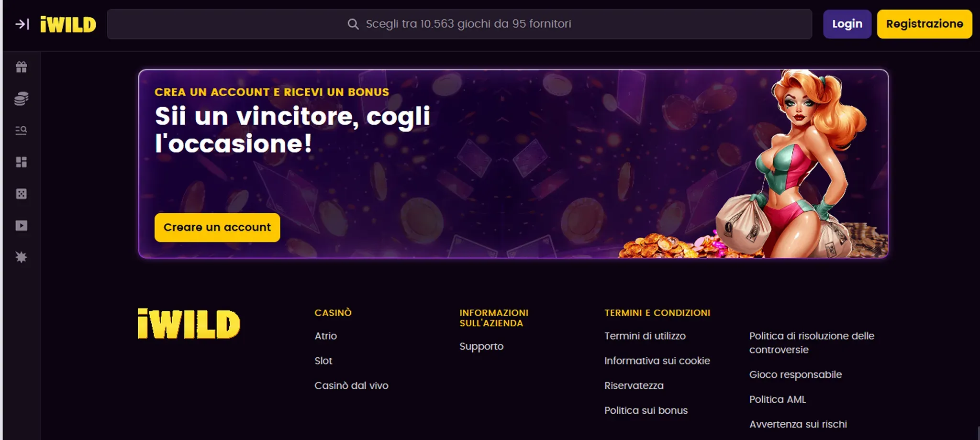Click the search magnifier icon
The image size is (980, 440).
pos(353,24)
